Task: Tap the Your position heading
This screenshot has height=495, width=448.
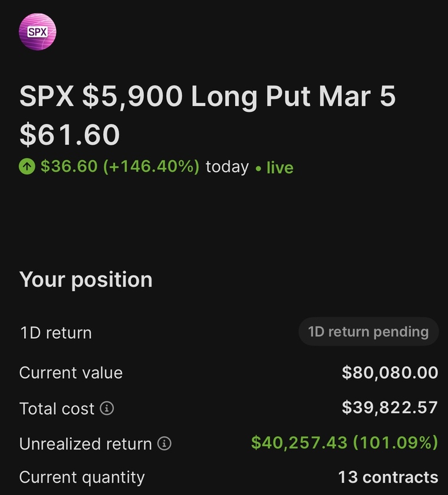Action: (86, 280)
